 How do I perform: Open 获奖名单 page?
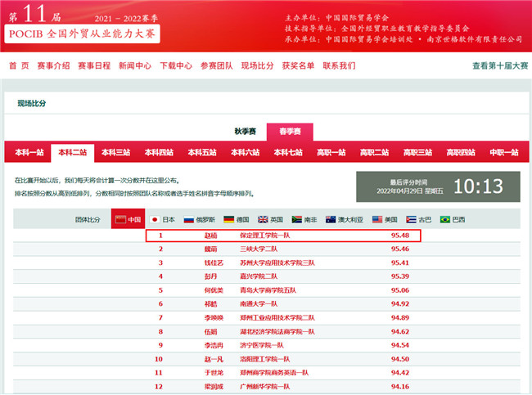click(x=298, y=65)
